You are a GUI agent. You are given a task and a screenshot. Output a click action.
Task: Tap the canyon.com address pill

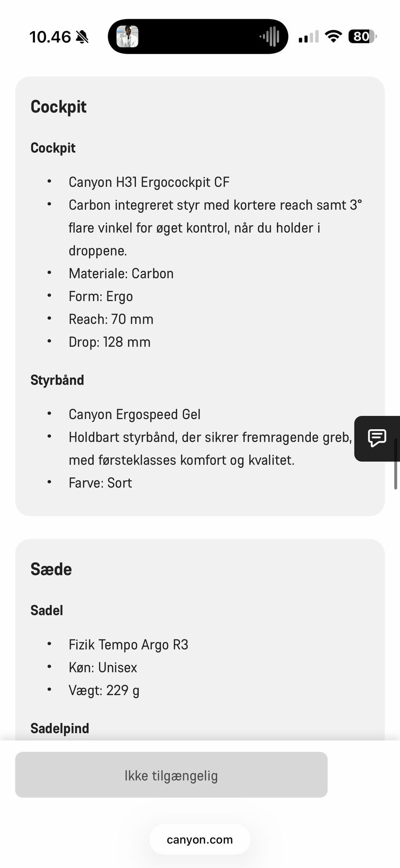tap(200, 840)
